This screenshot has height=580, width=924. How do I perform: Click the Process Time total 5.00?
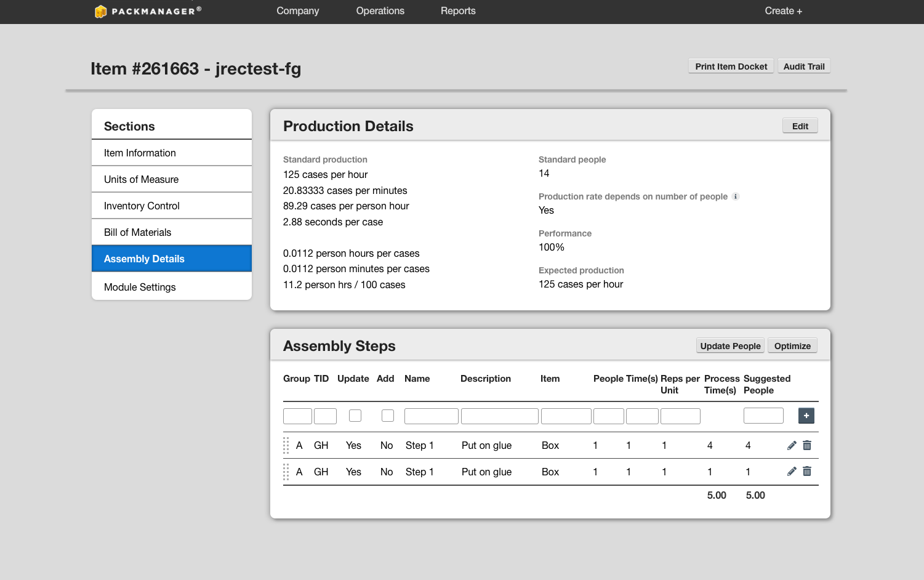click(x=717, y=496)
